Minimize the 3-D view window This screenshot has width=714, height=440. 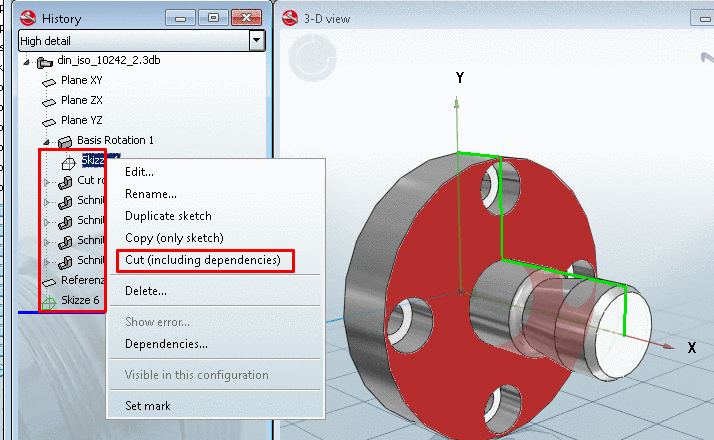pyautogui.click(x=703, y=18)
